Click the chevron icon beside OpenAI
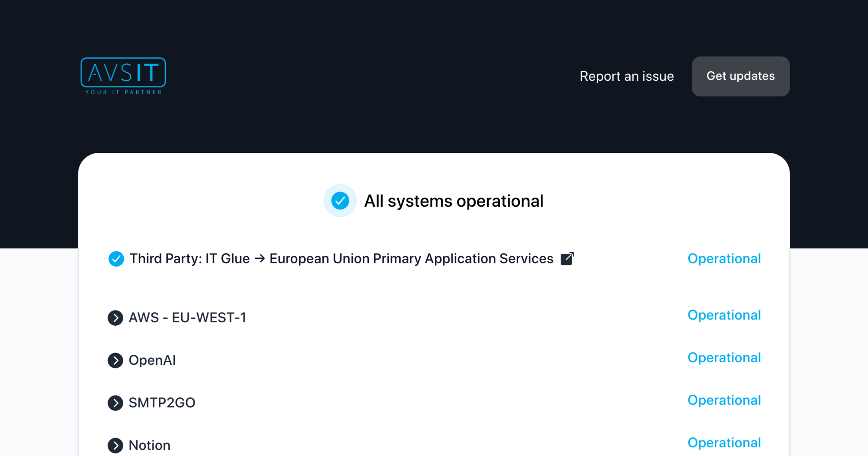 tap(115, 360)
